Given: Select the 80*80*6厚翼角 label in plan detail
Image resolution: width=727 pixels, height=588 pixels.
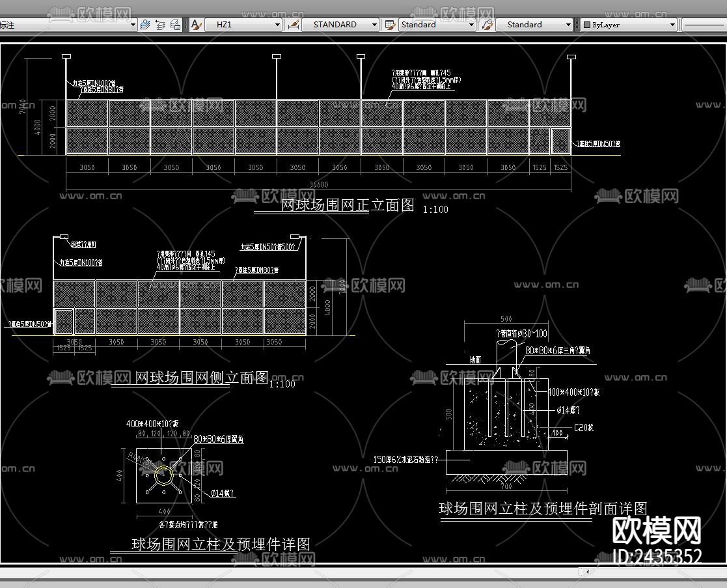Looking at the screenshot, I should pyautogui.click(x=219, y=439).
